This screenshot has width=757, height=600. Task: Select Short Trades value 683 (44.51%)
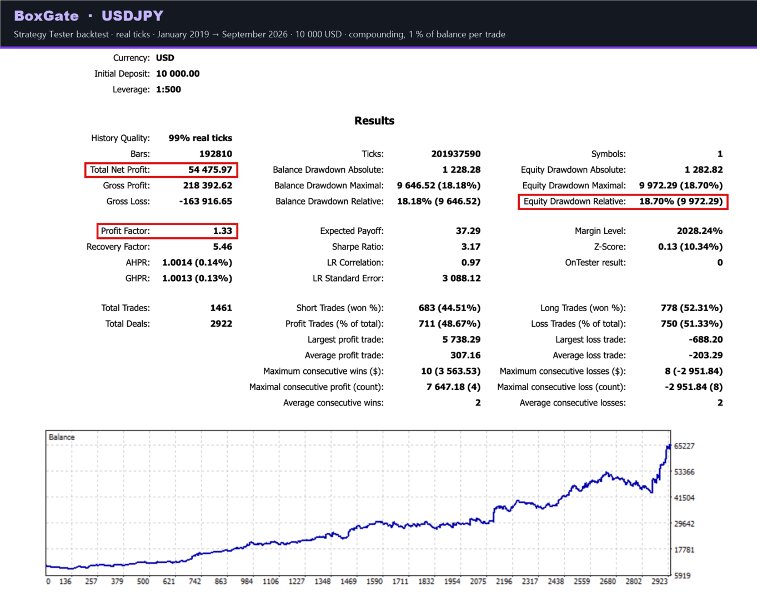pos(449,308)
